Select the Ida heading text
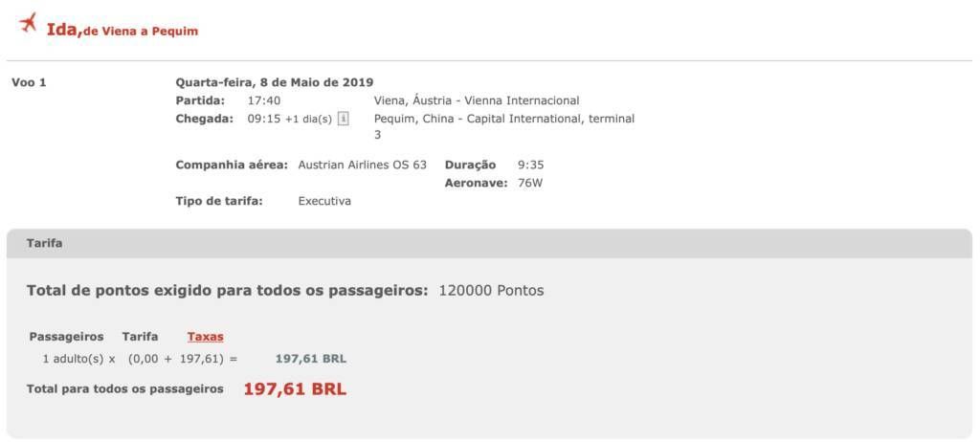The image size is (980, 442). click(64, 29)
